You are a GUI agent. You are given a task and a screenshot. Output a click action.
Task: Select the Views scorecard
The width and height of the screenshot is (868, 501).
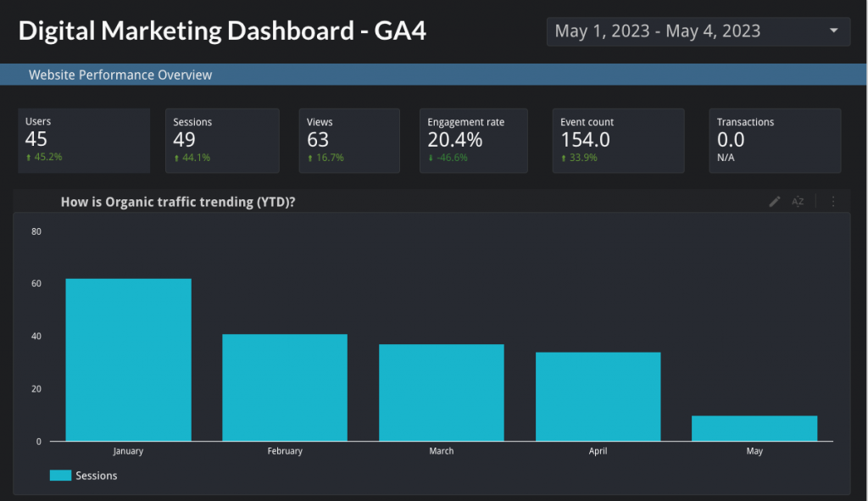tap(348, 141)
